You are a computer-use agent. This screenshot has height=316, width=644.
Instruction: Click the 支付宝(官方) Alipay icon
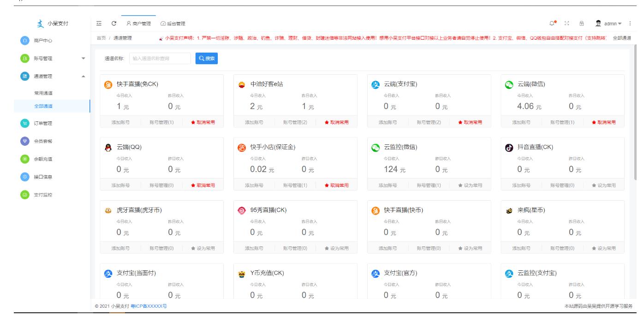click(376, 273)
